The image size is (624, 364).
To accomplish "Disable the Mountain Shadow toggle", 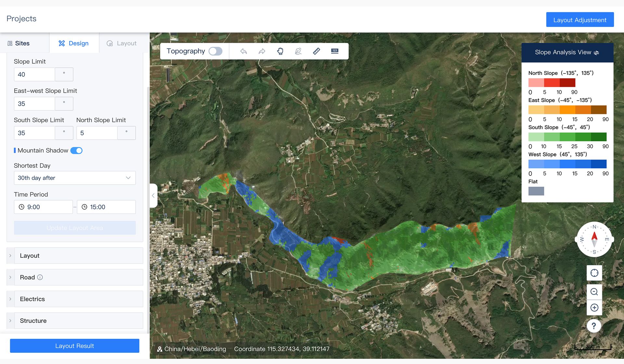I will 76,150.
